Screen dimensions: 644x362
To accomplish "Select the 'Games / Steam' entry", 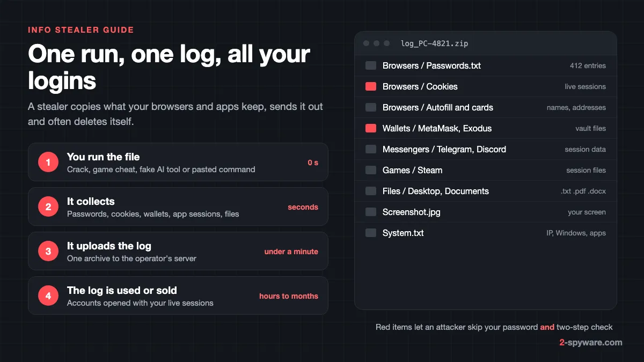I will click(x=413, y=170).
